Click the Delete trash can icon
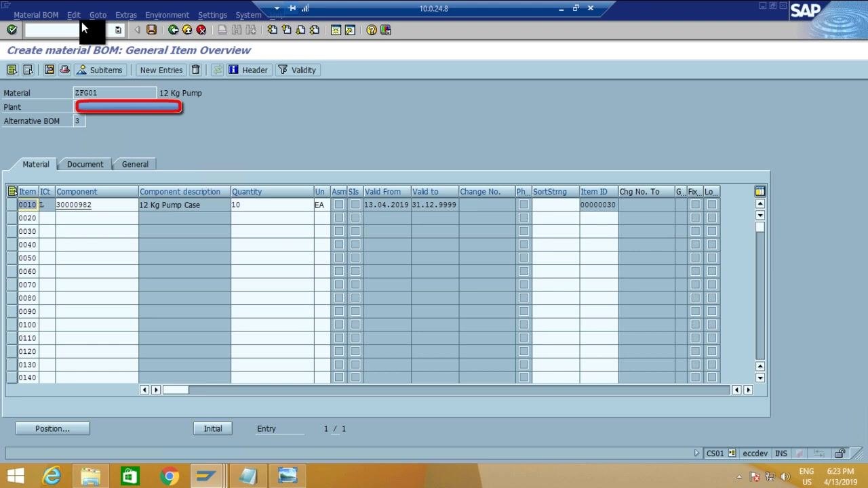The width and height of the screenshot is (868, 488). [196, 70]
